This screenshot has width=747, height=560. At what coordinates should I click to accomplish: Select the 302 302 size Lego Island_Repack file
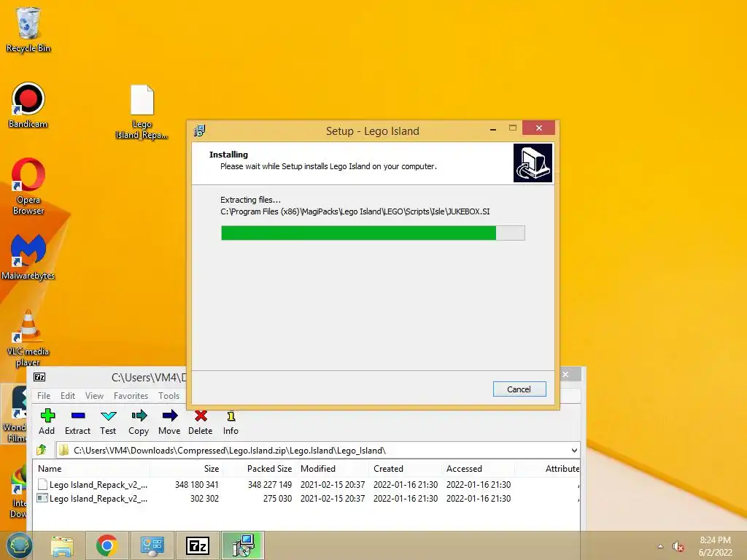[x=306, y=498]
